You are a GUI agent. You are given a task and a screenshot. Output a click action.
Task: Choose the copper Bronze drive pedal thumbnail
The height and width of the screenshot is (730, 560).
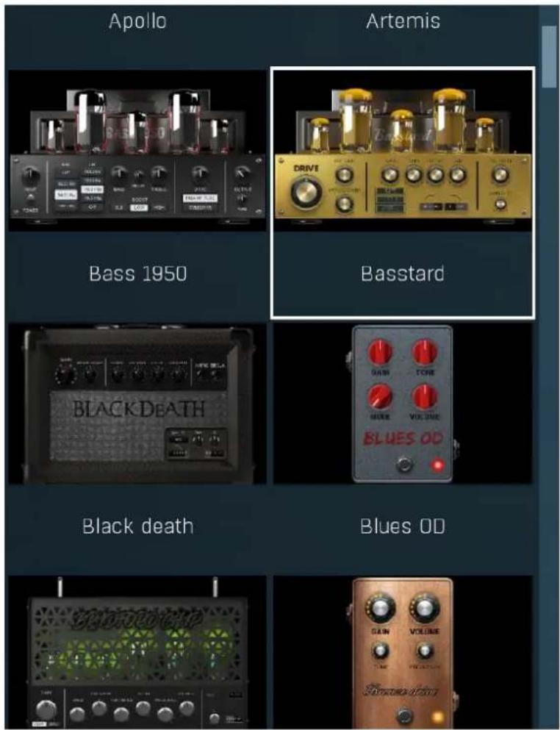403,653
